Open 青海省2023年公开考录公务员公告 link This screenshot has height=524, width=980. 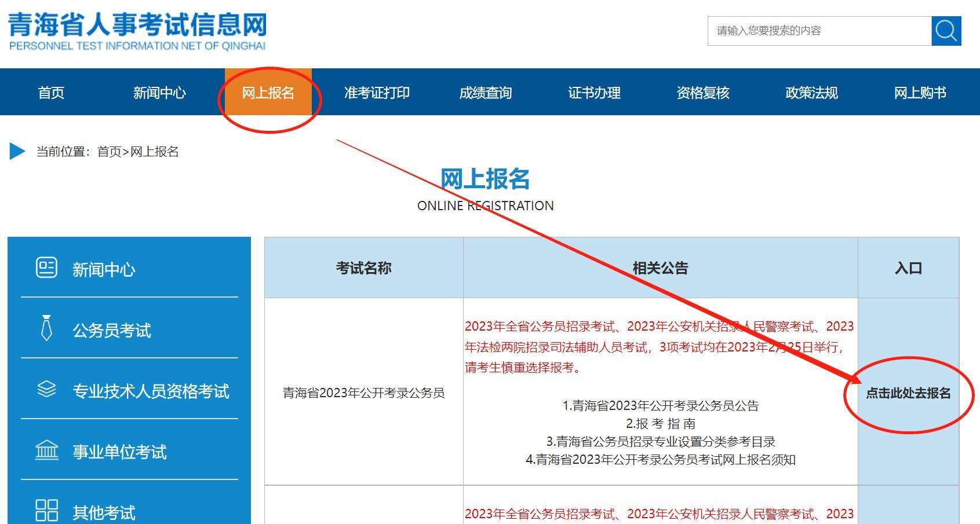[x=661, y=406]
